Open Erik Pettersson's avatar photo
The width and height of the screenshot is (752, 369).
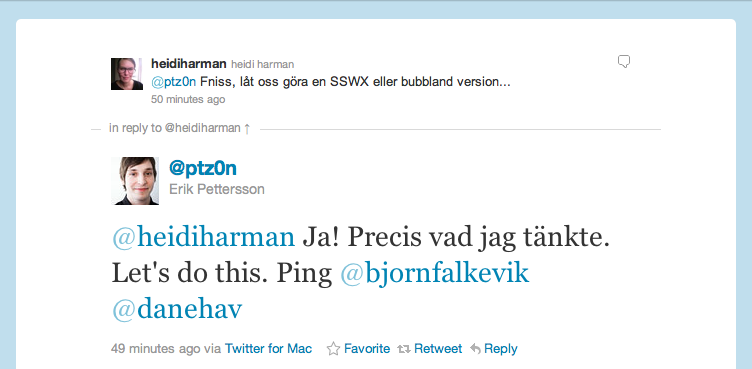point(135,181)
